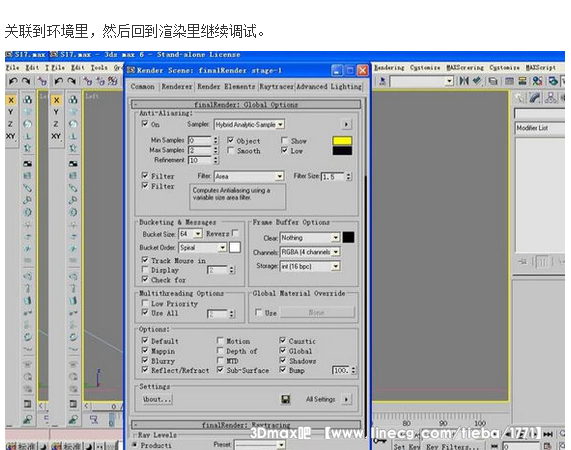Open the Layer Manager toolbar icon
Viewport: 571px width, 450px height.
(x=493, y=81)
